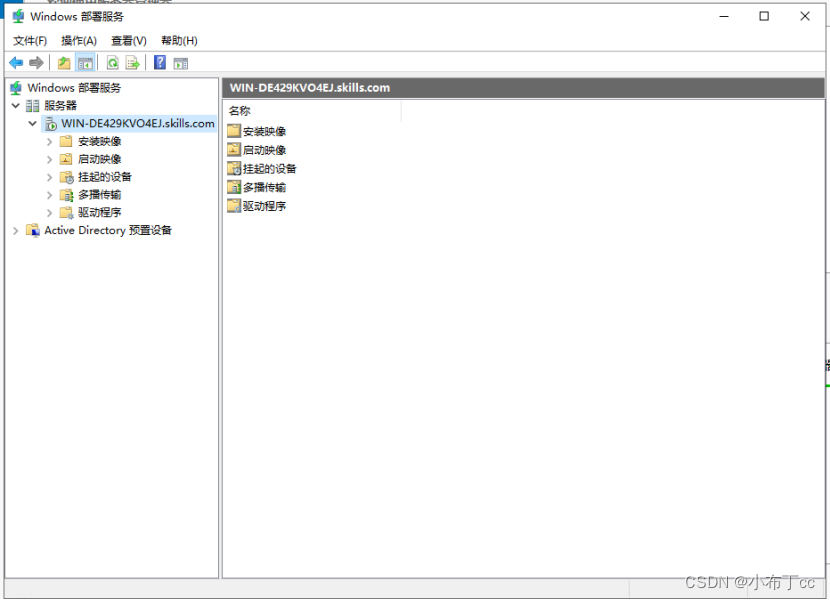Click the 驱动程序 folder icon in tree
Viewport: 830px width, 600px height.
pos(67,212)
